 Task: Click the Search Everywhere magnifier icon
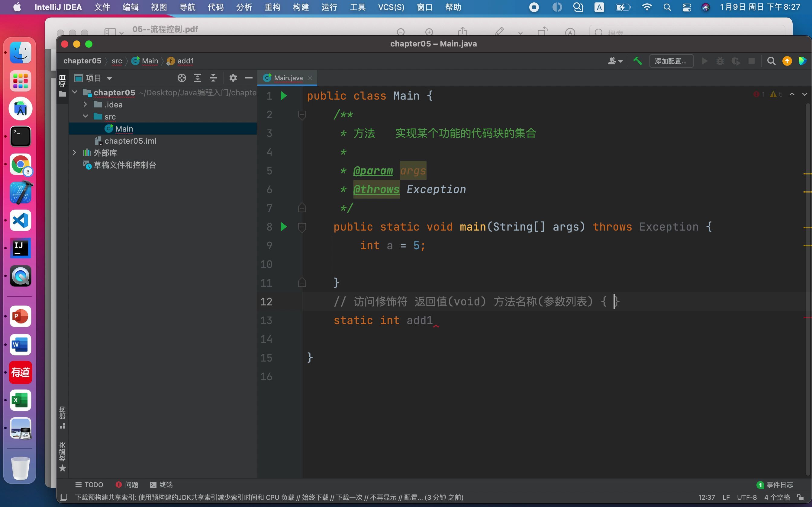click(771, 61)
